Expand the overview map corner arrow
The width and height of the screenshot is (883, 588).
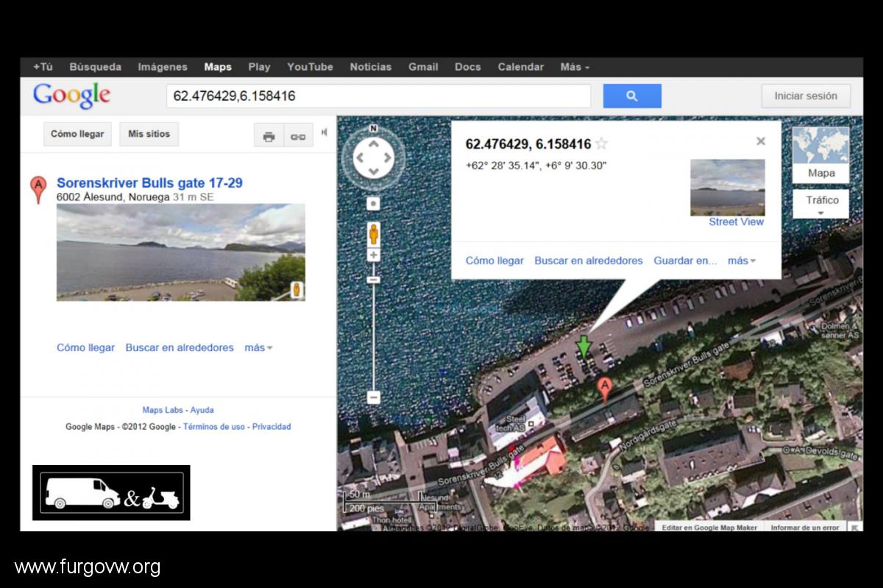(854, 527)
